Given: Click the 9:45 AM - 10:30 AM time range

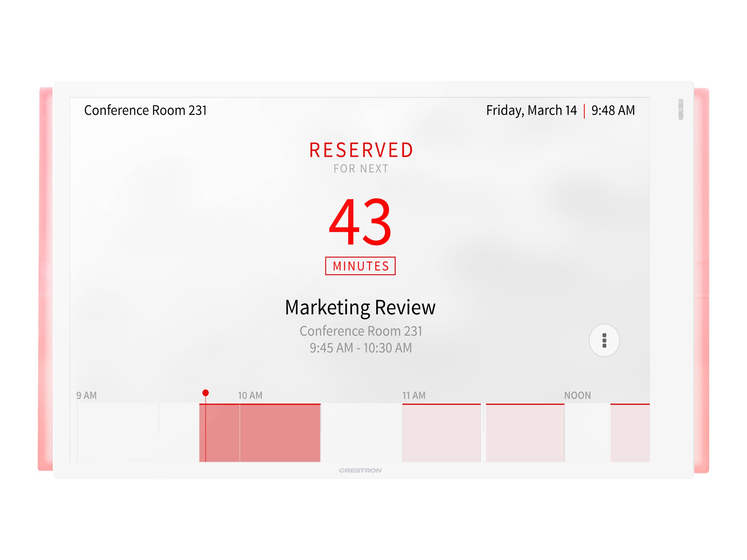Looking at the screenshot, I should (x=361, y=348).
